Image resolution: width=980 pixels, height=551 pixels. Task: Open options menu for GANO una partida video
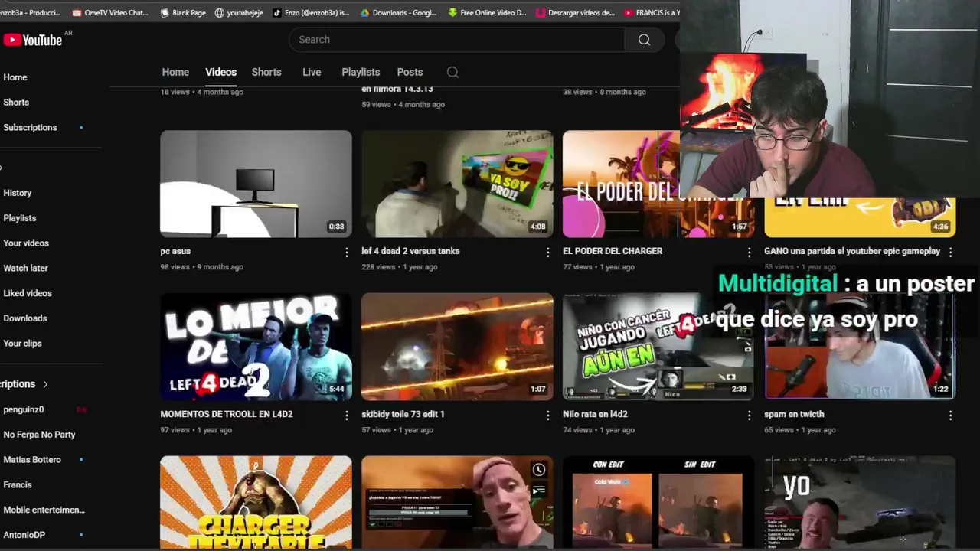coord(950,252)
